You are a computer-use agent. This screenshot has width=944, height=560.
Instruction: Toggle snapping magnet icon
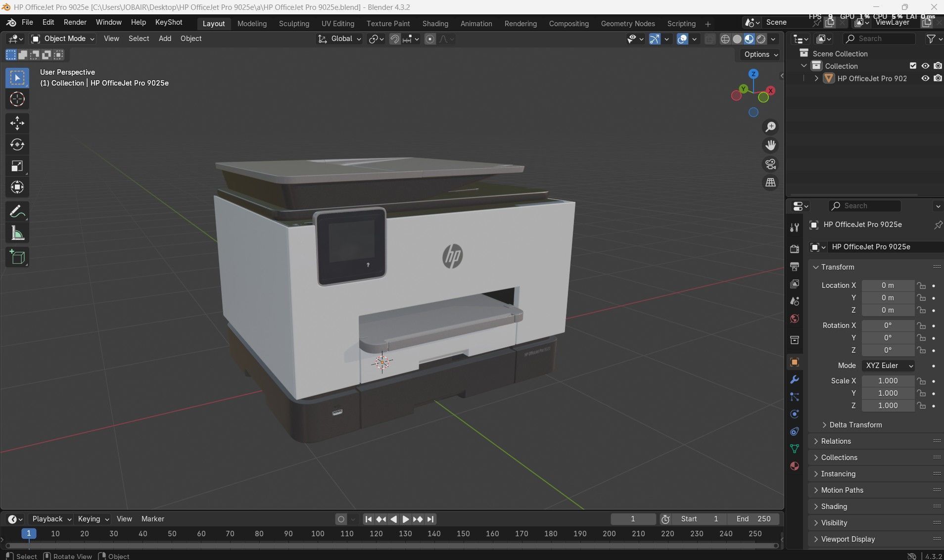pos(394,39)
